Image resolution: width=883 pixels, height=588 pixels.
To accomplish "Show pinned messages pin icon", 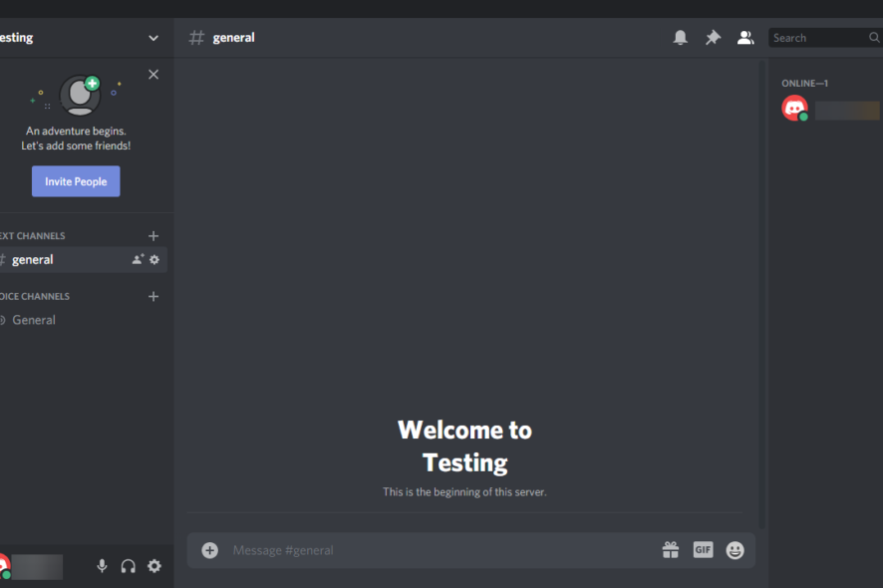I will 713,38.
